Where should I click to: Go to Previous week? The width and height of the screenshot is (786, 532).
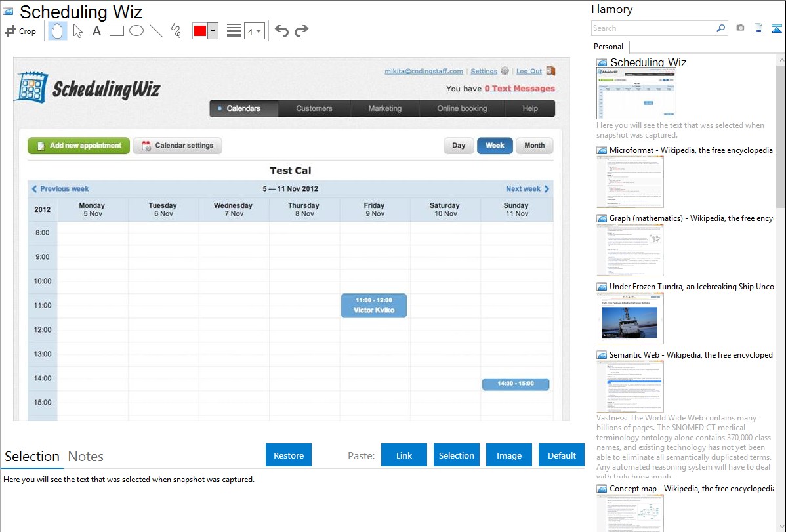point(60,189)
